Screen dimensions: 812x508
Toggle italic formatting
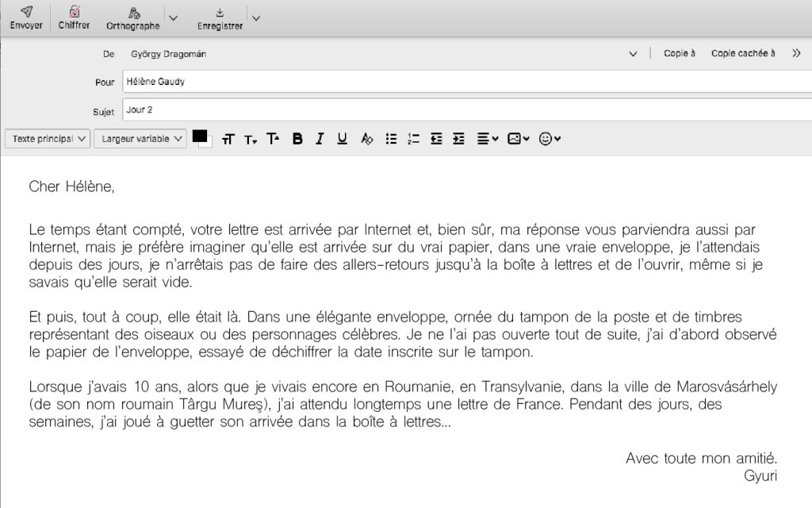click(320, 139)
